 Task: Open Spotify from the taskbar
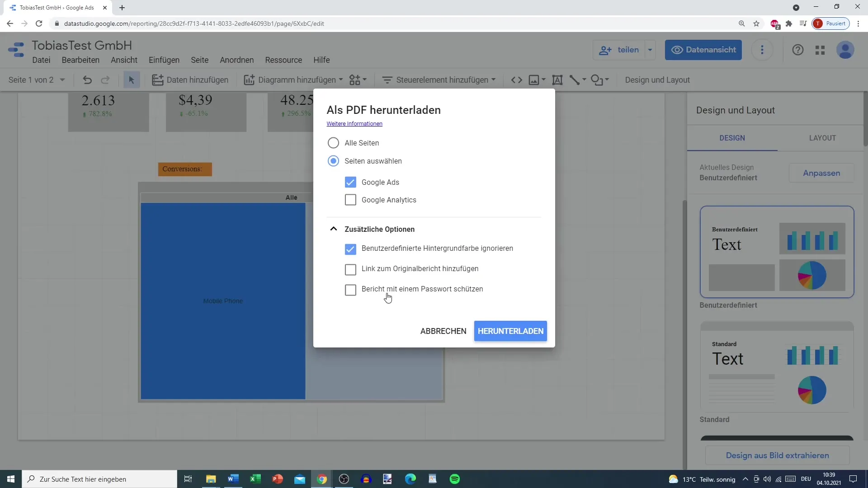tap(455, 479)
